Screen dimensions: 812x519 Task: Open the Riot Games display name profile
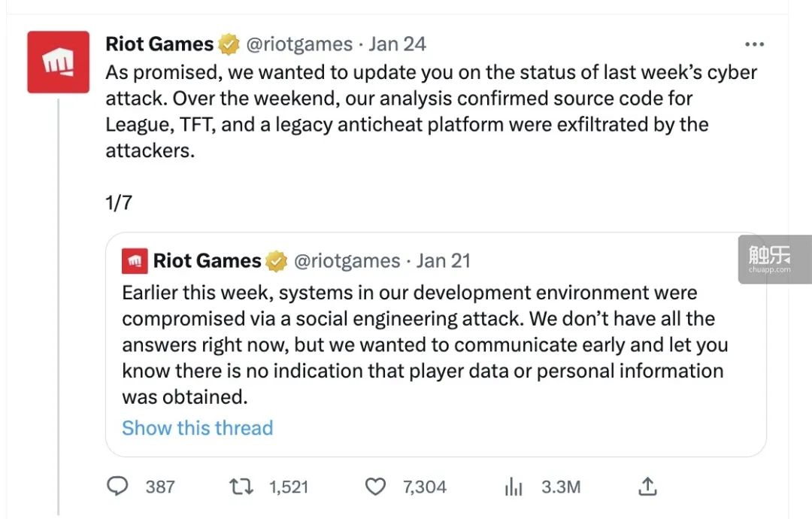[x=159, y=44]
